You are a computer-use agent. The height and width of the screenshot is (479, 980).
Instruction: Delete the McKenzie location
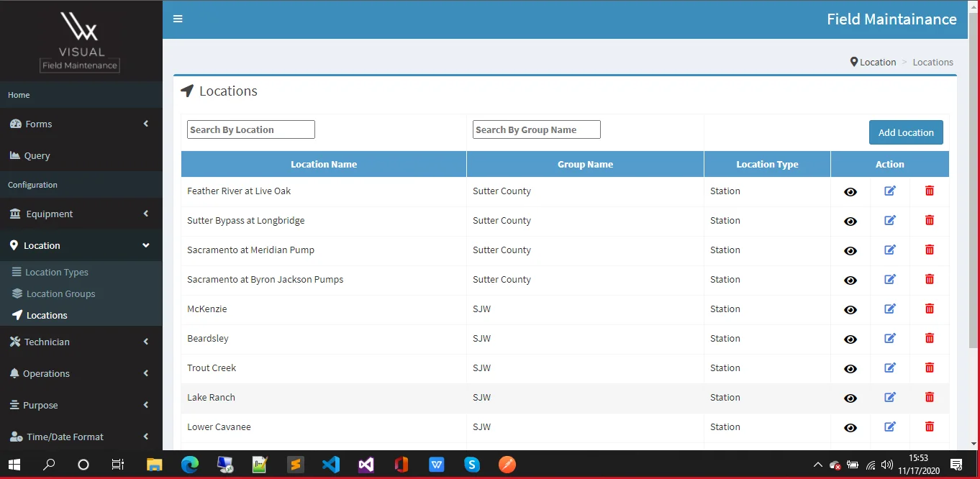(930, 309)
